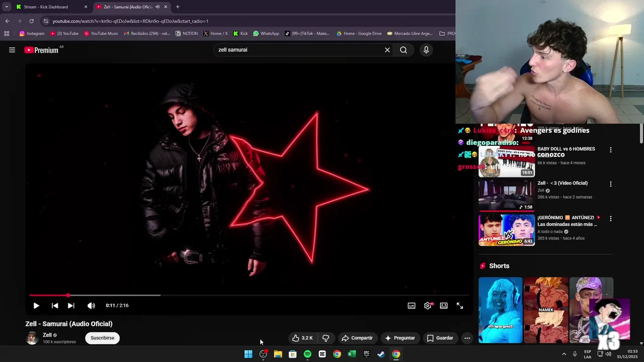Open the @TrapArgenIA Shorts video

click(501, 310)
